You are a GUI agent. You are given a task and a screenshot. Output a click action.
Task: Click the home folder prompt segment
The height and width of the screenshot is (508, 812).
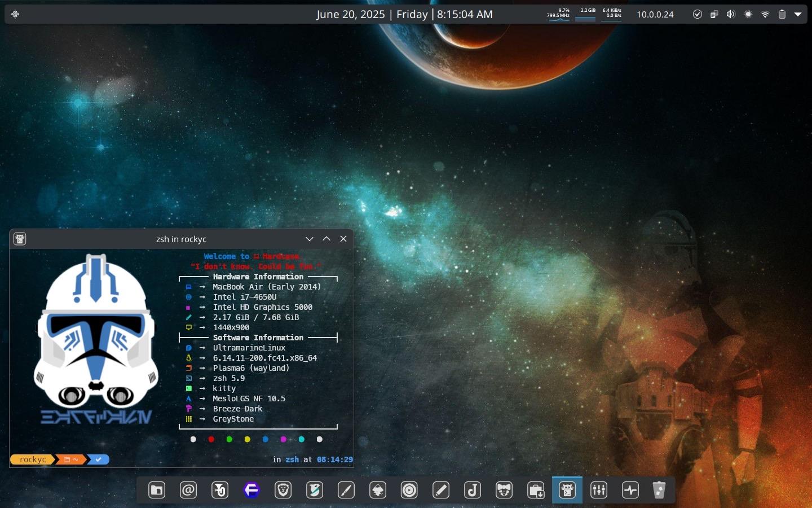click(70, 459)
